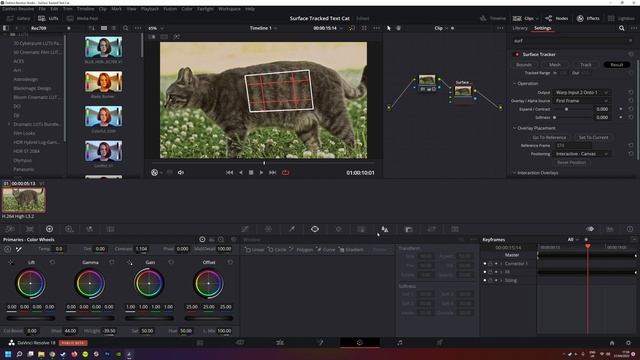Open the Playback menu
The width and height of the screenshot is (640, 360).
pos(149,9)
